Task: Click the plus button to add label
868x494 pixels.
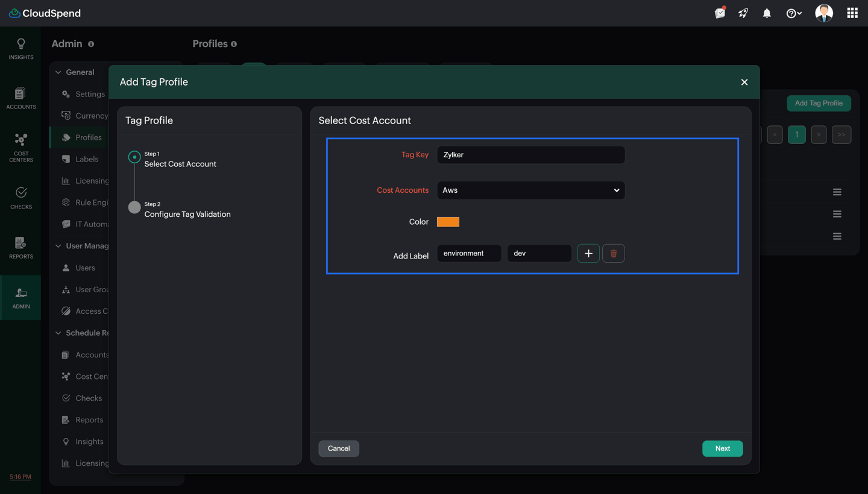Action: pyautogui.click(x=588, y=254)
